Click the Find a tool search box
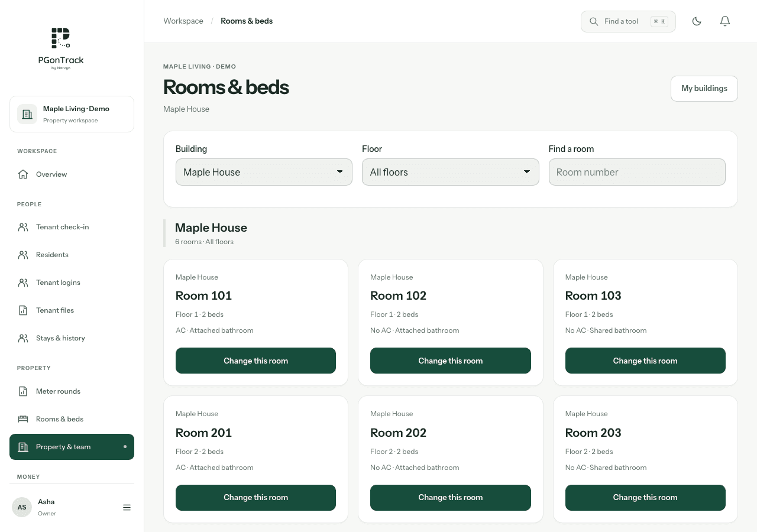This screenshot has height=532, width=757. (628, 21)
